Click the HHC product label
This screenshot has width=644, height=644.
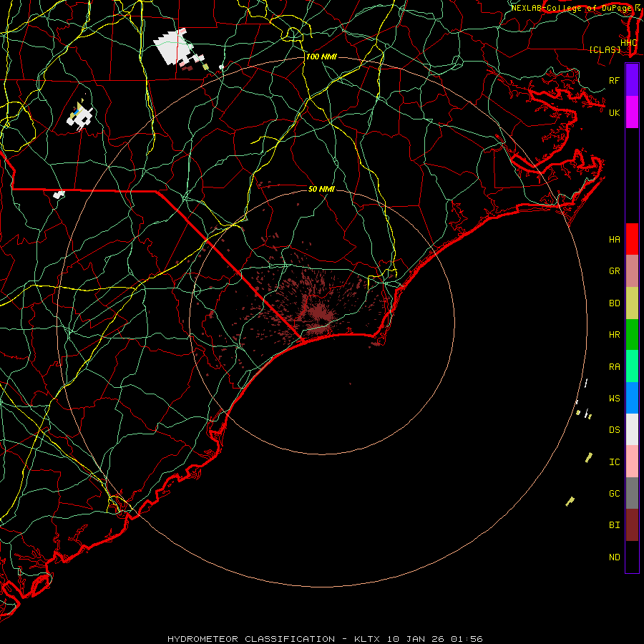pyautogui.click(x=628, y=42)
